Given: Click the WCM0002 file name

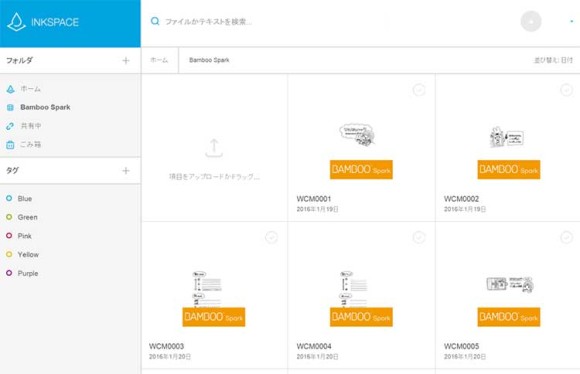Looking at the screenshot, I should click(x=461, y=199).
